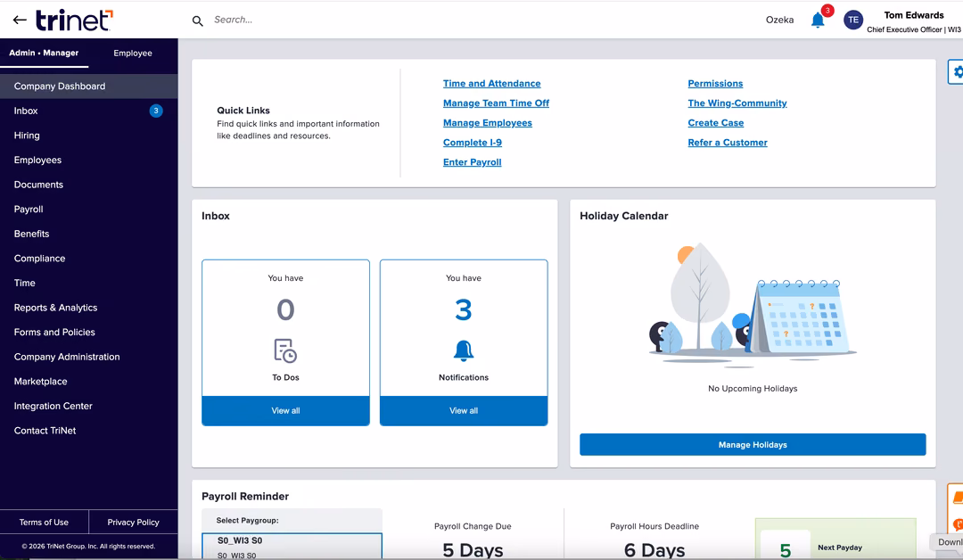Screen dimensions: 963x560
Task: Click the To Dos clipboard icon
Action: 285,350
